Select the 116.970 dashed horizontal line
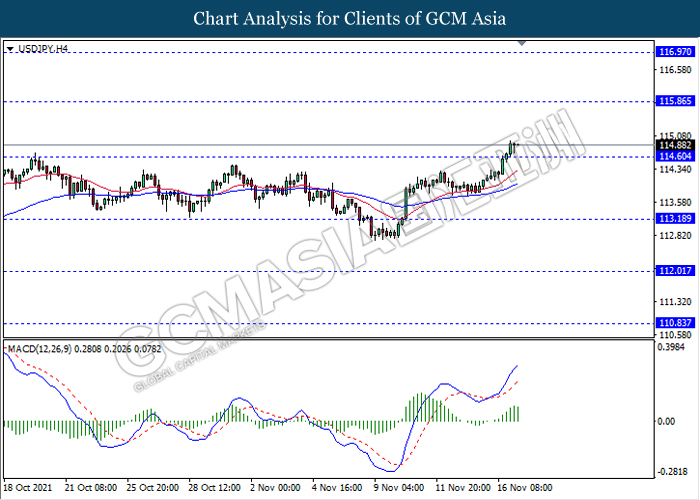This screenshot has width=700, height=500. coord(329,52)
